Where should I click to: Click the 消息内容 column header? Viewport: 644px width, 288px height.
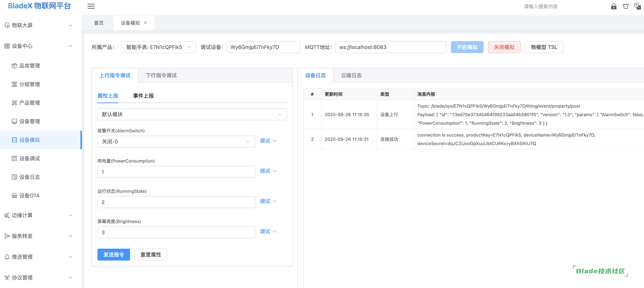(426, 94)
